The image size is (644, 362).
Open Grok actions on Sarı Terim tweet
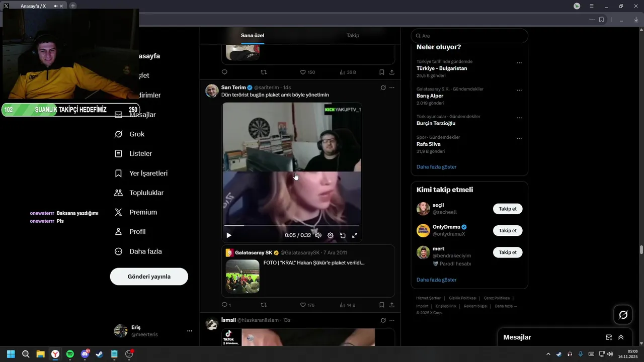click(x=383, y=87)
